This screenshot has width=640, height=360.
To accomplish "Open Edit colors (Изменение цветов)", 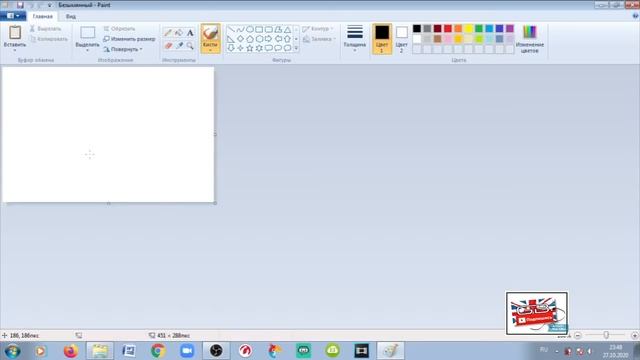I will (x=530, y=39).
